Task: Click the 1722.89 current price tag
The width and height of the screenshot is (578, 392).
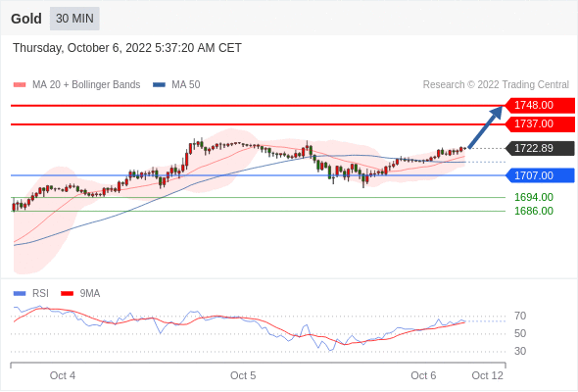Action: [x=540, y=148]
